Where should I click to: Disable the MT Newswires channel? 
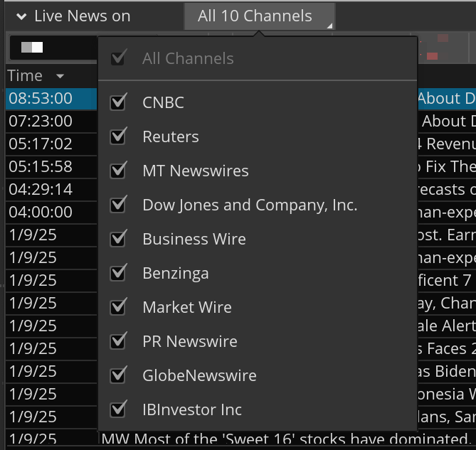point(119,171)
